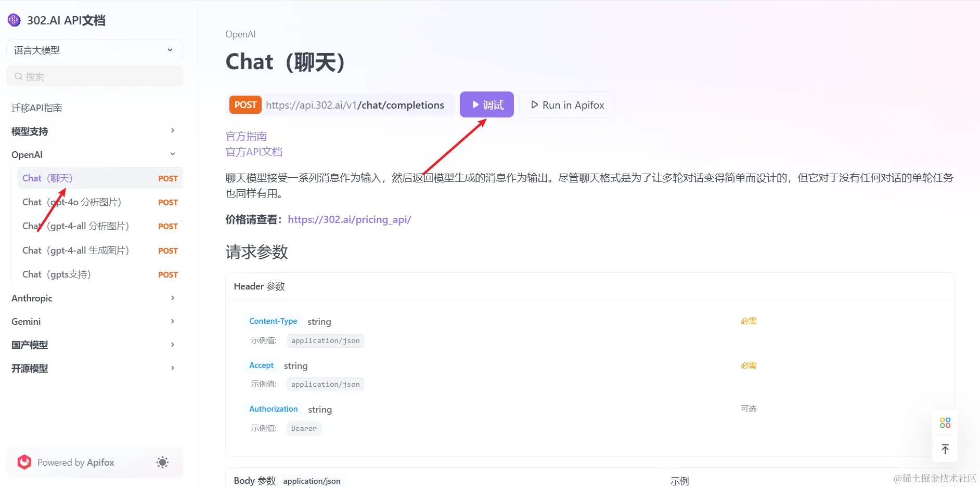Screen dimensions: 980x487
Task: Click the Bearer example value
Action: 304,429
